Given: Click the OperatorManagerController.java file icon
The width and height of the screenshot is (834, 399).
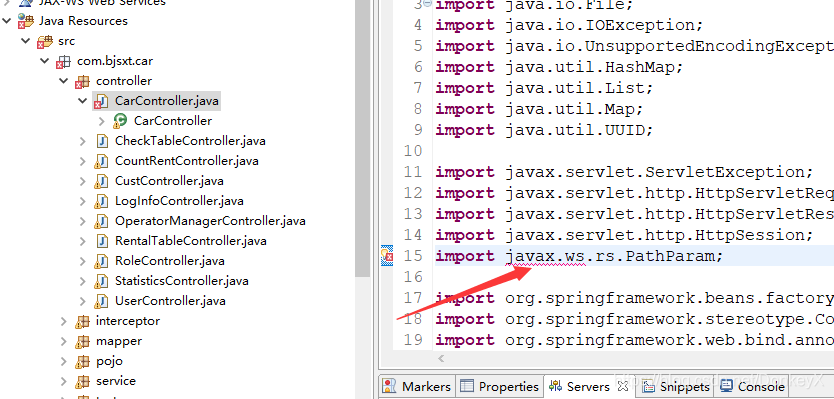Looking at the screenshot, I should (x=101, y=221).
